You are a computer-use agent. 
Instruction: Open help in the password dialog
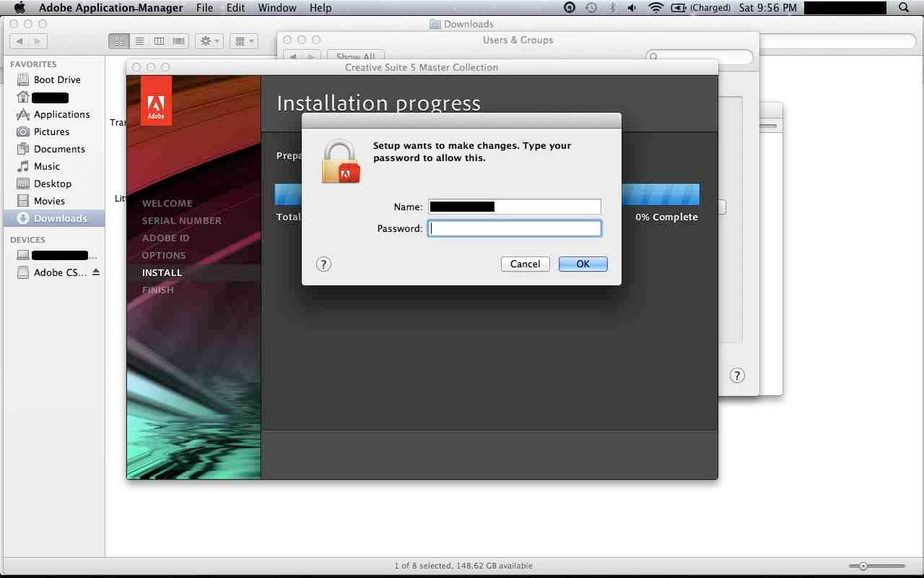323,264
